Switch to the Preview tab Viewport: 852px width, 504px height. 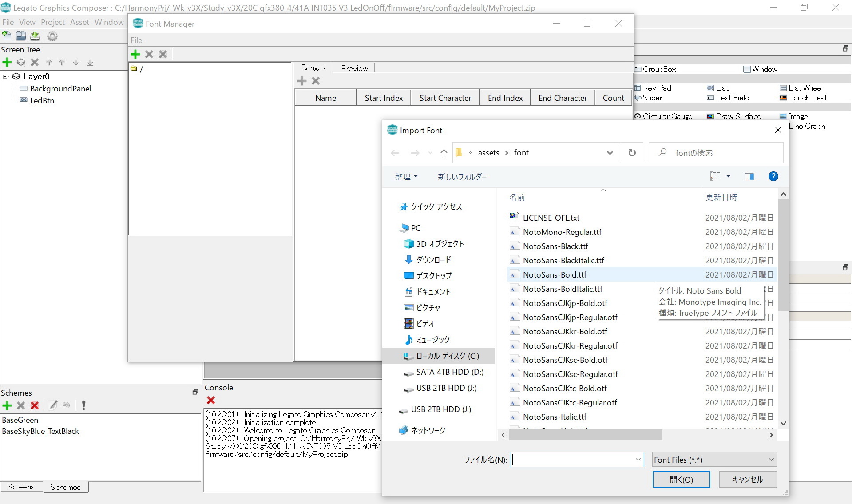[354, 68]
